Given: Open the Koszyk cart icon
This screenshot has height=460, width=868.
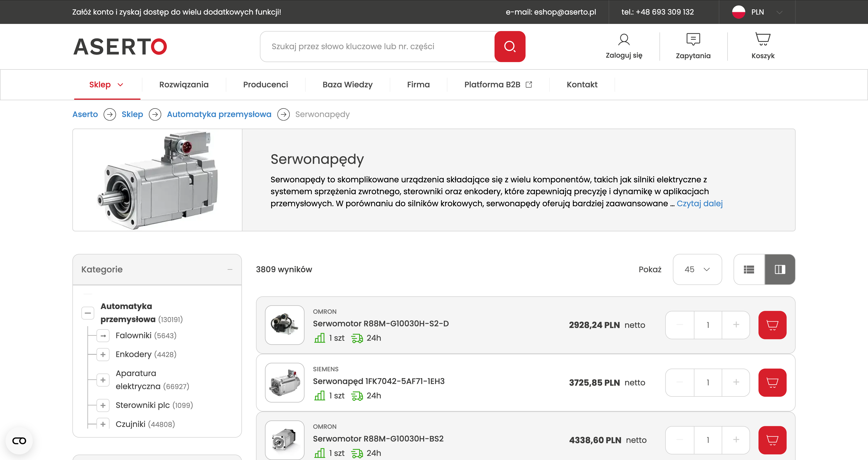Looking at the screenshot, I should click(x=763, y=39).
